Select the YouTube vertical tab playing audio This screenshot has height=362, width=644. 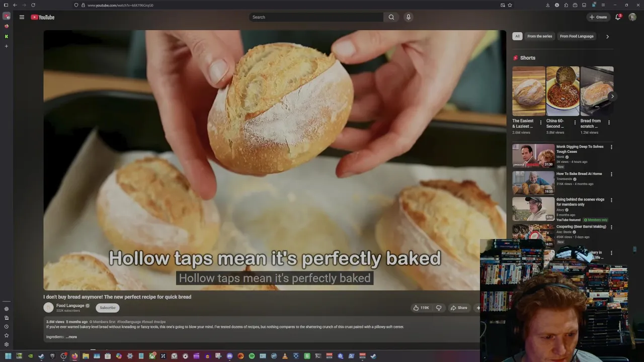click(x=7, y=16)
